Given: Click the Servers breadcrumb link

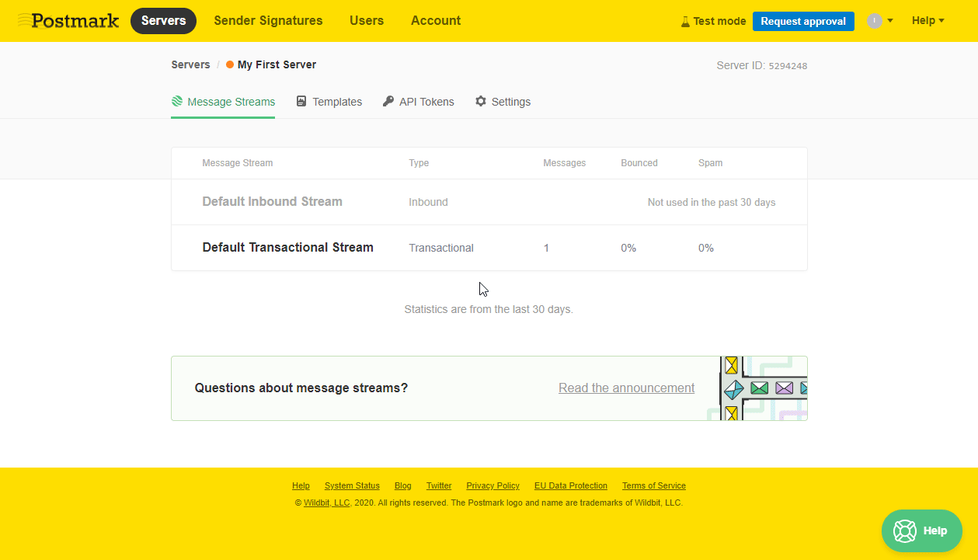Looking at the screenshot, I should click(x=190, y=64).
